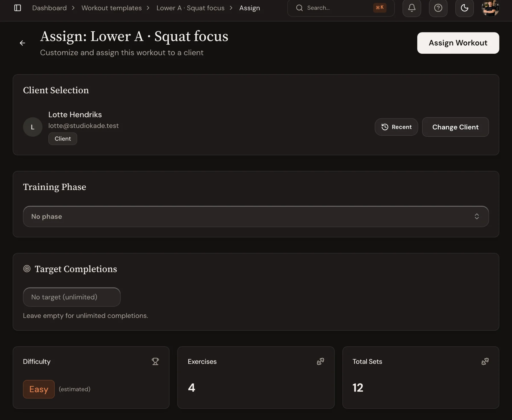Click 'Leave empty for unlimited completions.' hint

coord(85,316)
